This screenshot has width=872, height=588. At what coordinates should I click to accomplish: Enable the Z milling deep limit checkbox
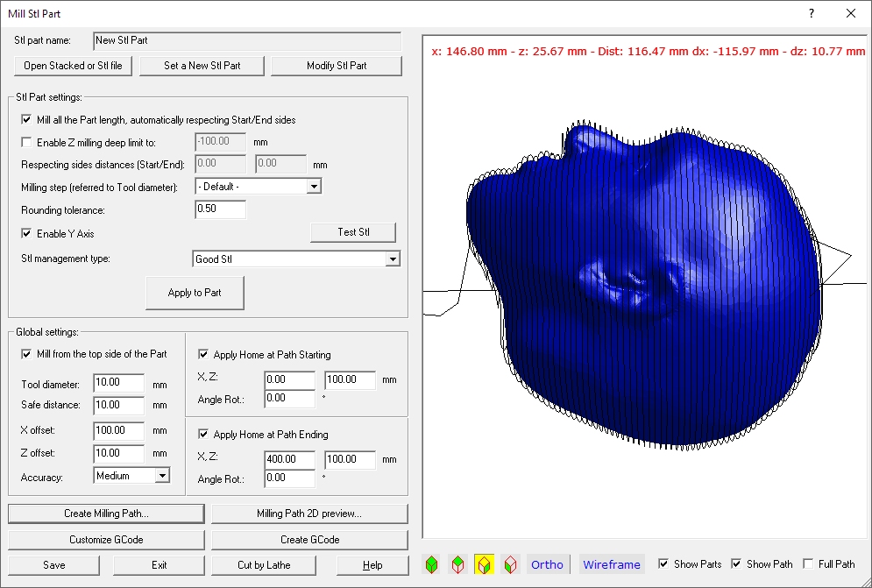26,142
